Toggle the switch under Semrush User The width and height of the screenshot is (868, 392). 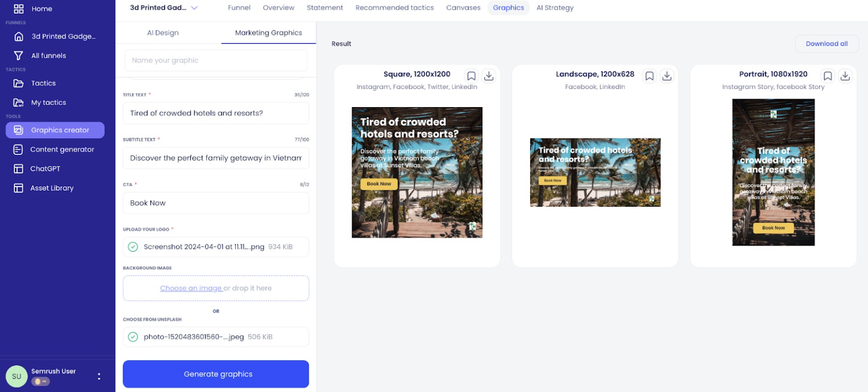[40, 381]
